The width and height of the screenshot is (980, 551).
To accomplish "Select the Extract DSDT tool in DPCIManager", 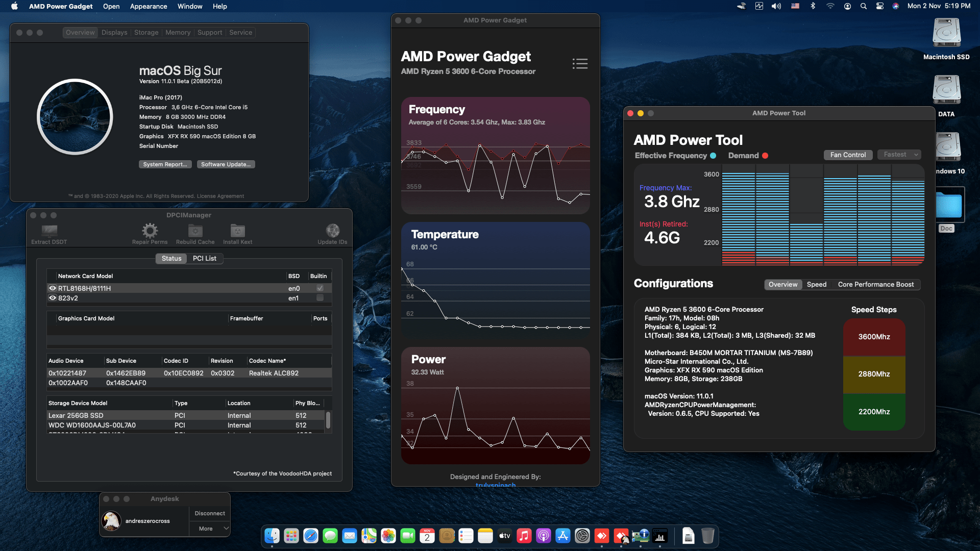I will click(48, 232).
